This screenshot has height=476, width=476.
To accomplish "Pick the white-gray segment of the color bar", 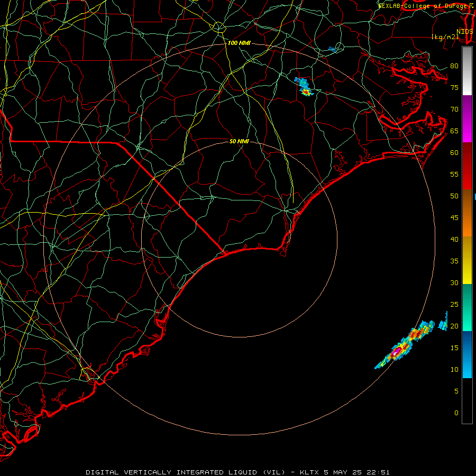I will (467, 71).
